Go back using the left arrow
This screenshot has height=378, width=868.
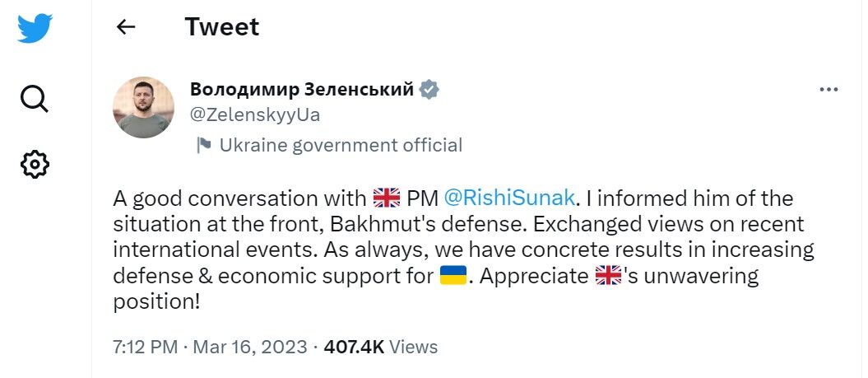point(125,27)
